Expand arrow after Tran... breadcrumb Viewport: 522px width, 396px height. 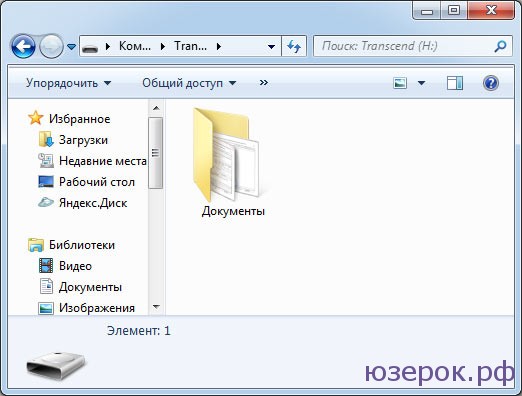pos(219,46)
